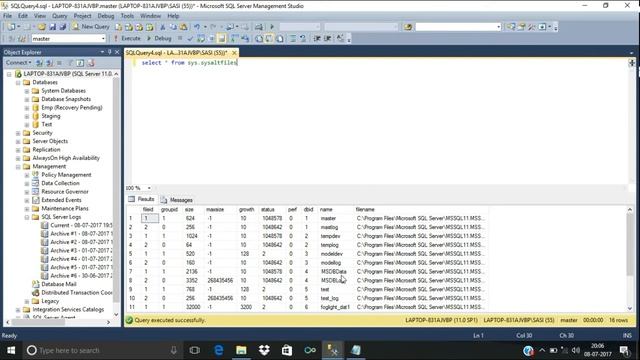640x360 pixels.
Task: Click the New Query toolbar button
Action: 91,27
